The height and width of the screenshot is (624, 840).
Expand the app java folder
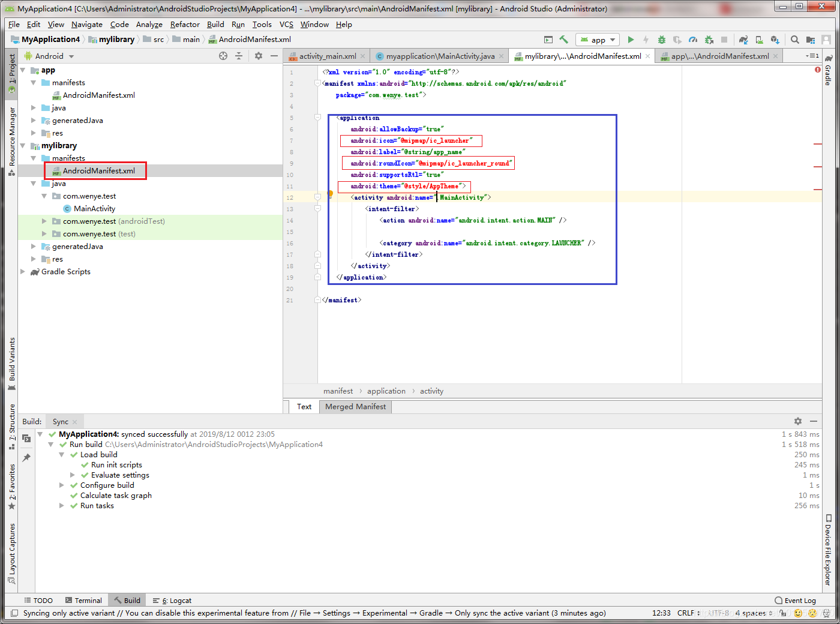point(34,108)
